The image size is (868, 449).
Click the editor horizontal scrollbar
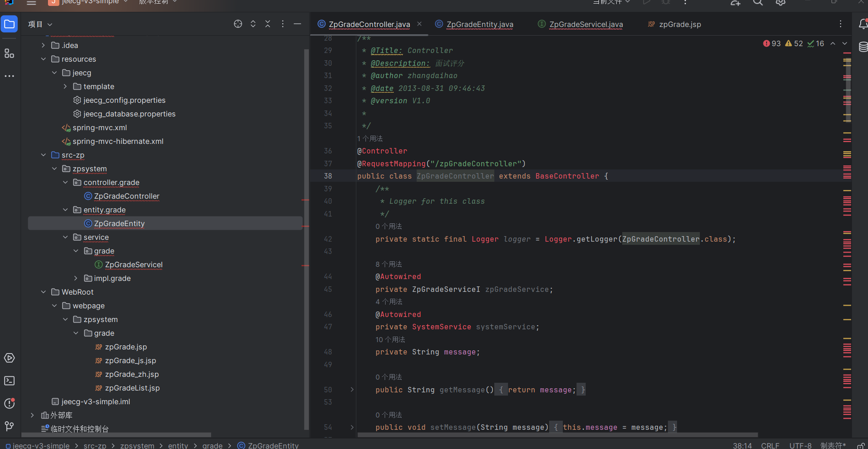click(557, 435)
